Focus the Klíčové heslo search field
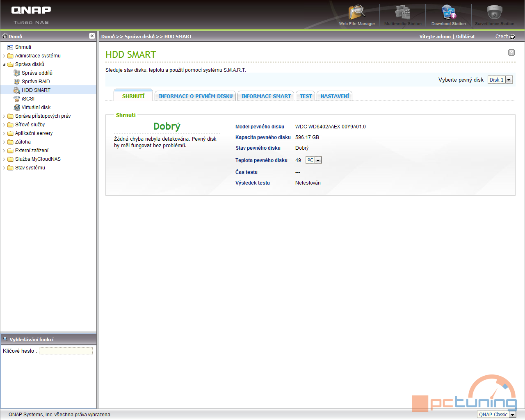Screen dimensions: 525x420 point(66,351)
